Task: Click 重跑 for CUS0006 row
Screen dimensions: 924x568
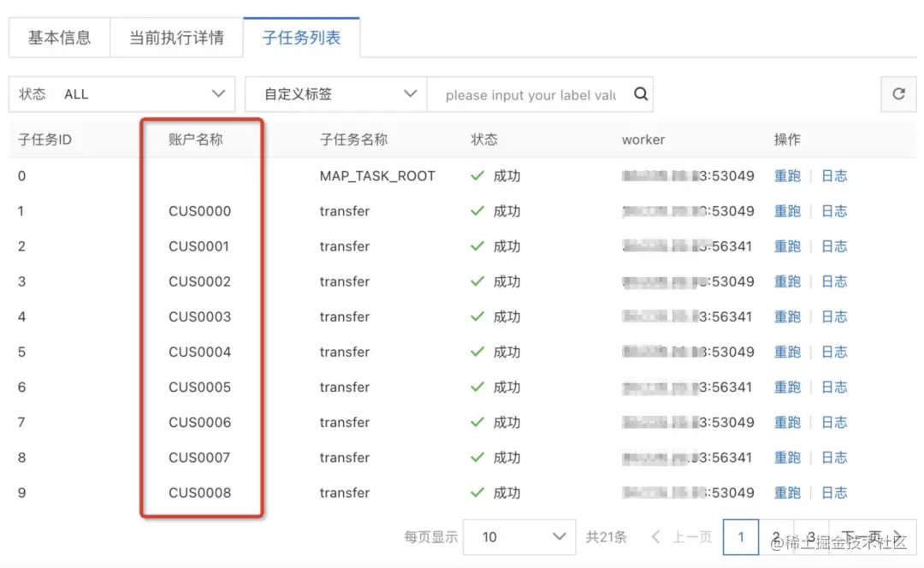Action: coord(787,423)
